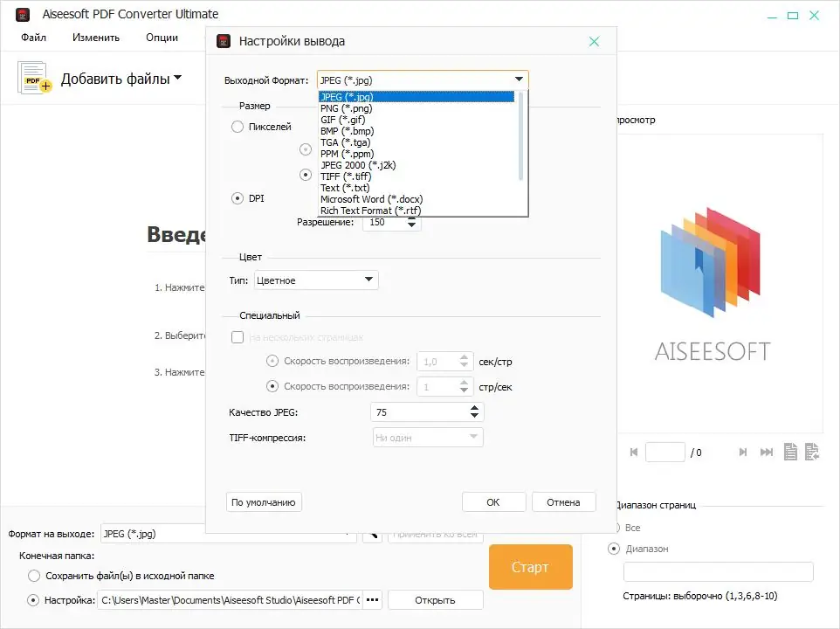Pick PPM (*.ppm) output format
Viewport: 840px width, 629px height.
(417, 154)
